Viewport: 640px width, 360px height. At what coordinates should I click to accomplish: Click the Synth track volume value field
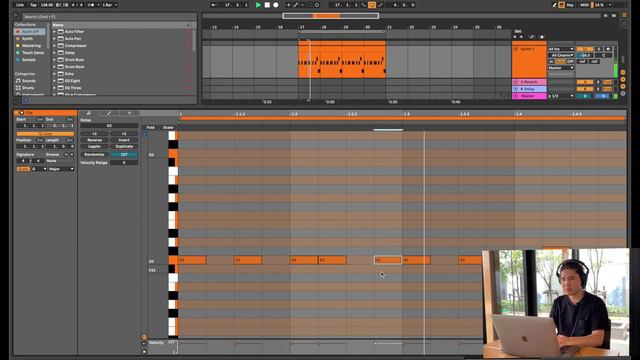[x=584, y=55]
